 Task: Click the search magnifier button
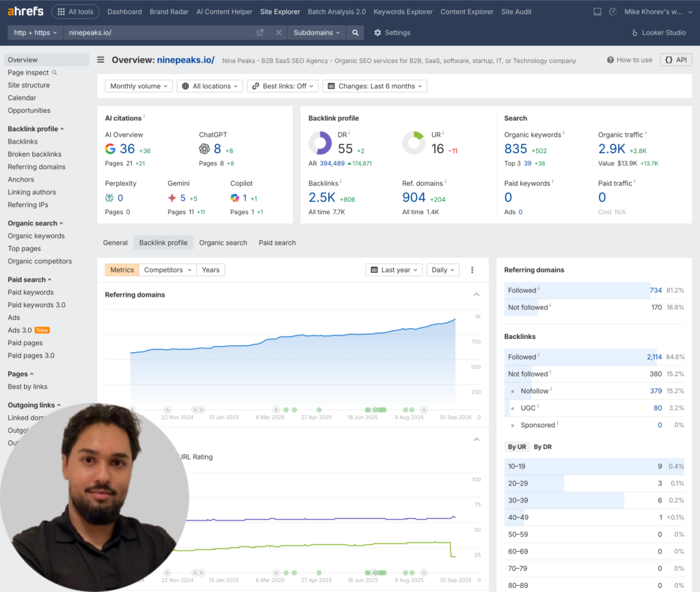point(355,33)
